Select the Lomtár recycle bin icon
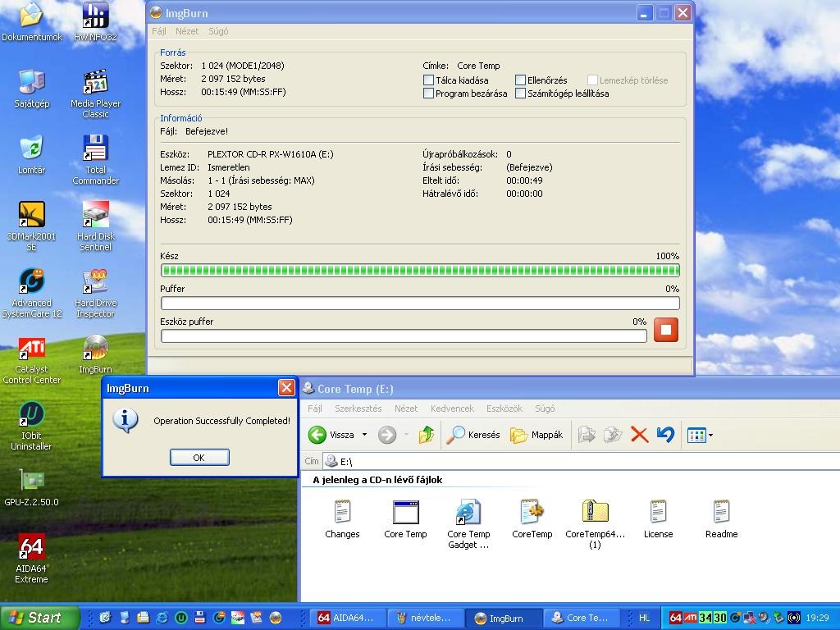840x630 pixels. pyautogui.click(x=32, y=155)
